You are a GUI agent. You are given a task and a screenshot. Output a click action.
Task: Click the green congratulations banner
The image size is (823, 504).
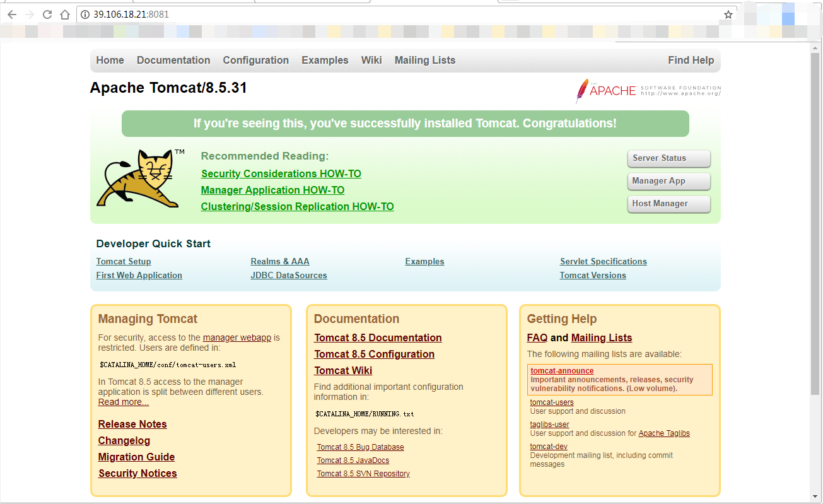point(405,124)
